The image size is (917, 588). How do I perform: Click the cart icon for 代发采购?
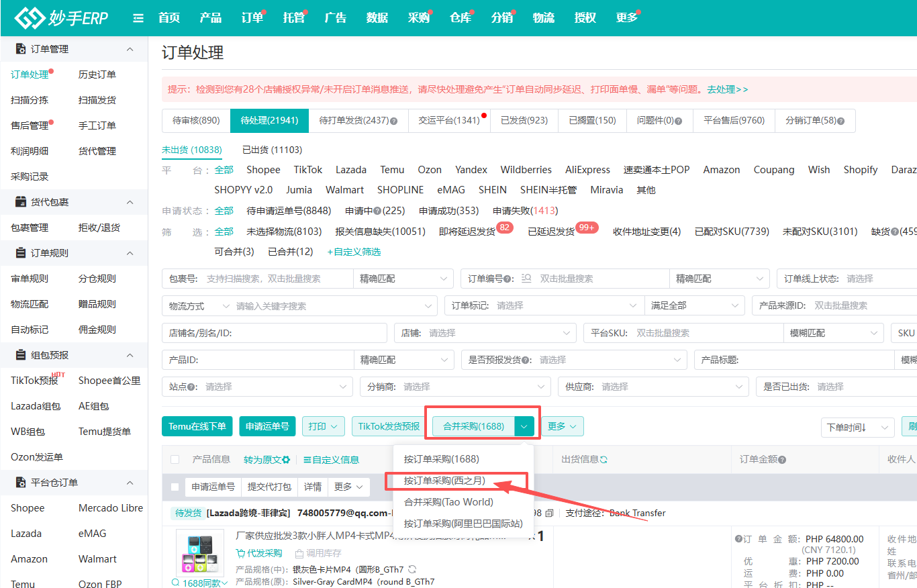click(x=240, y=553)
